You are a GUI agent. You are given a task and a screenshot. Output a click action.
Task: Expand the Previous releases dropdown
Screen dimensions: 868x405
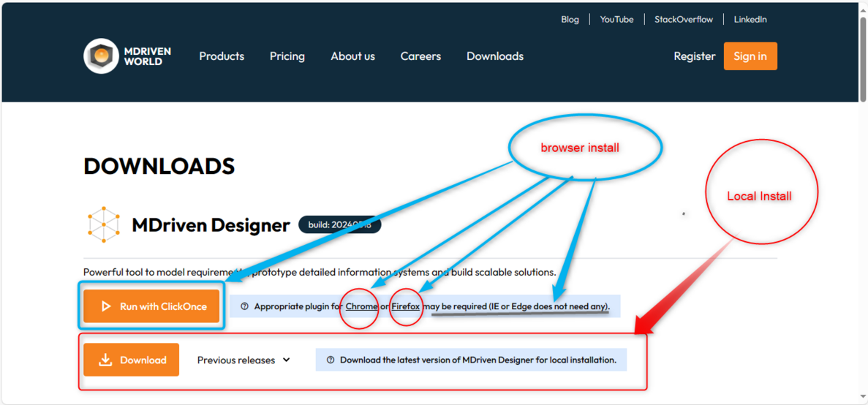click(x=244, y=360)
